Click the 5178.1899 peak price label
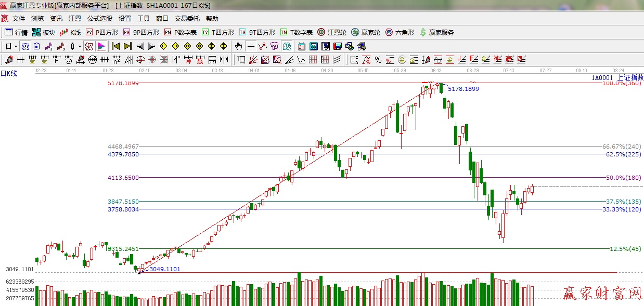Screen dimensions: 644x306 463,89
